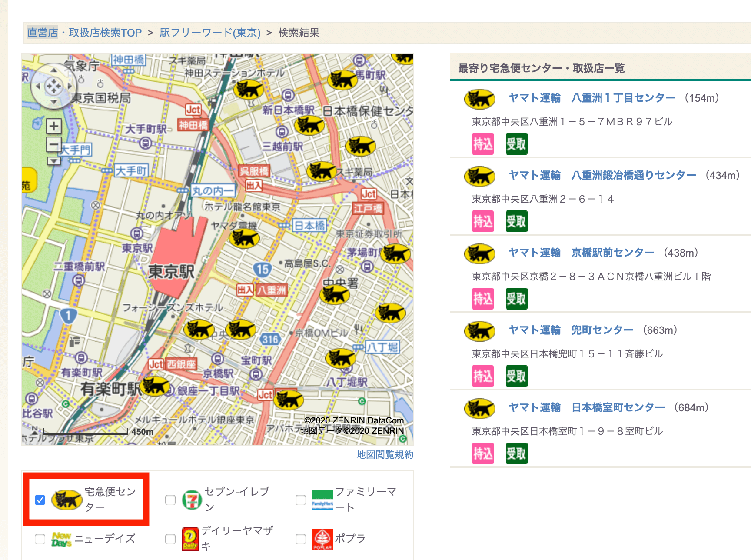Click the map pan compass control

point(53,86)
